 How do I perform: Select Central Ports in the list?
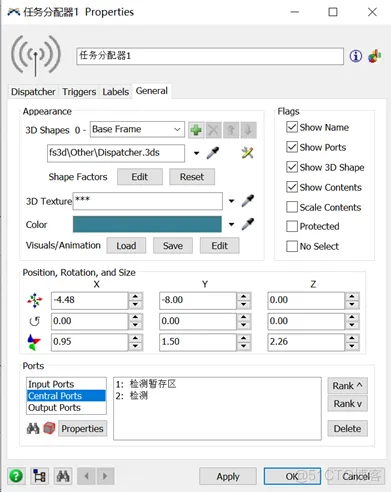(x=66, y=396)
